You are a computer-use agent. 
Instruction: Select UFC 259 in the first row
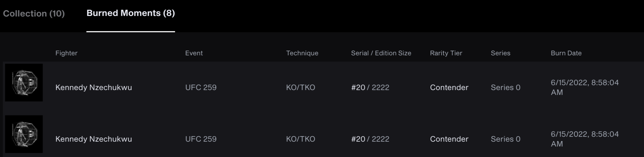201,87
